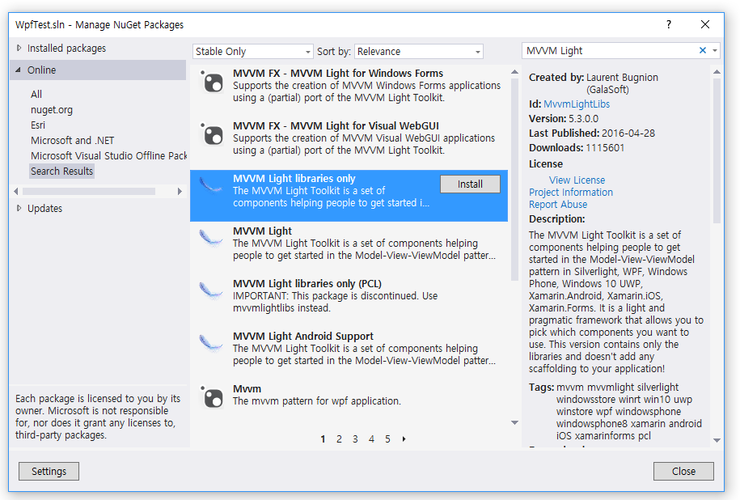Click the MVVM Light Android Support icon
This screenshot has width=740, height=500.
211,343
